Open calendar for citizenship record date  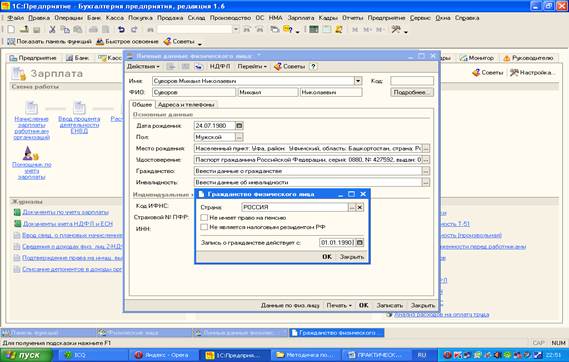359,242
